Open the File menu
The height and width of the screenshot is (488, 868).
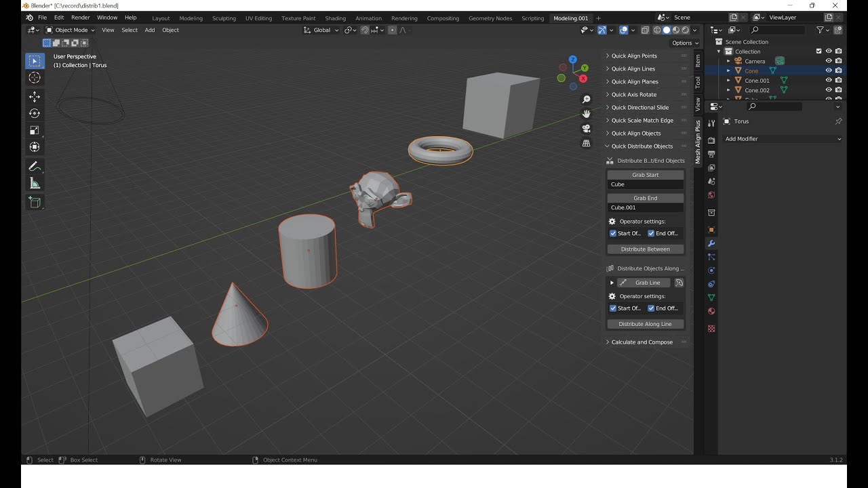[43, 18]
